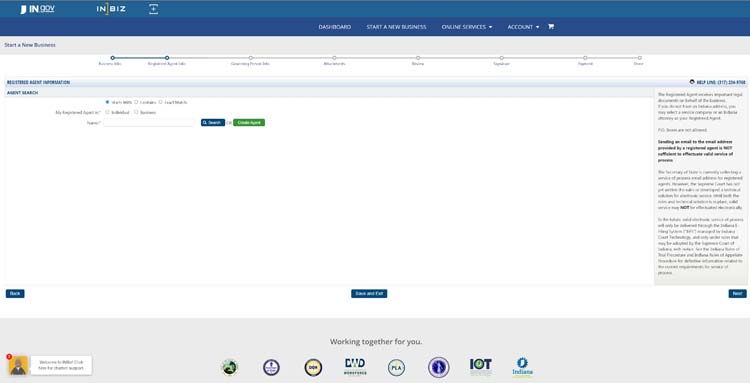Click the green Create Agent button

(249, 123)
